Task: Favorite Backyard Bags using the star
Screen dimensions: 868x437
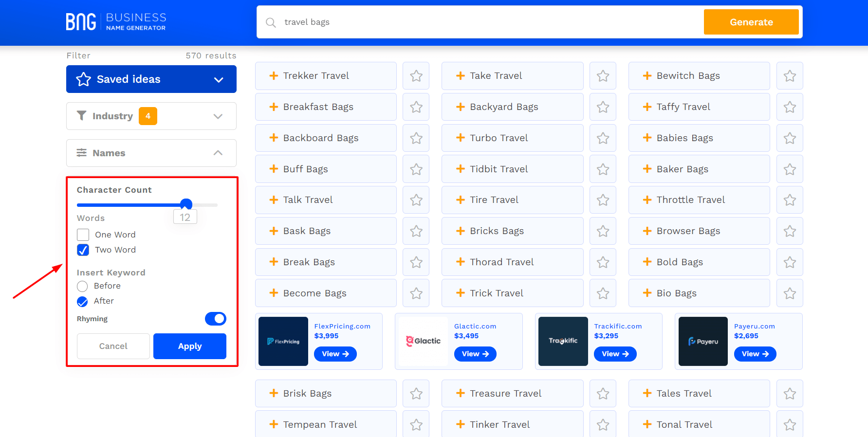Action: tap(603, 107)
